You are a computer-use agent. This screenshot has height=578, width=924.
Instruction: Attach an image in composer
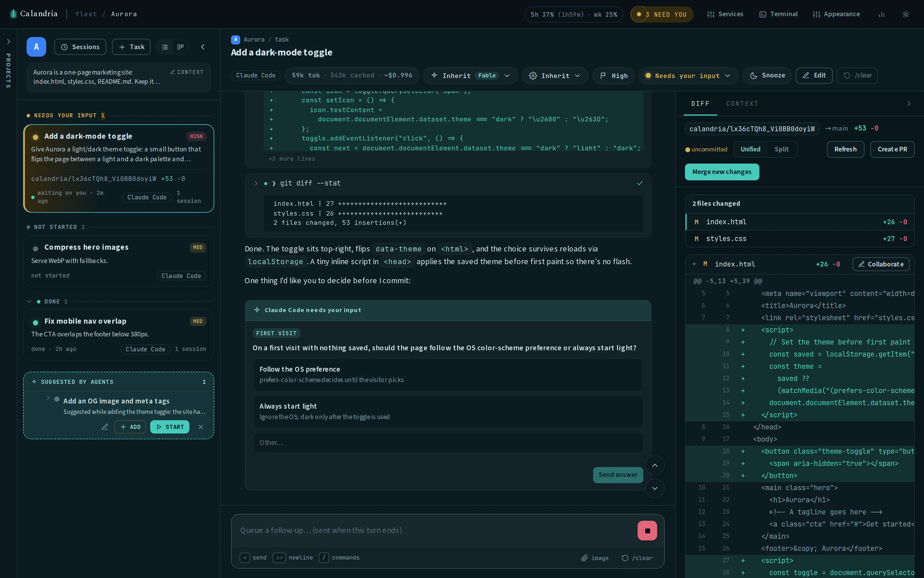click(x=595, y=558)
